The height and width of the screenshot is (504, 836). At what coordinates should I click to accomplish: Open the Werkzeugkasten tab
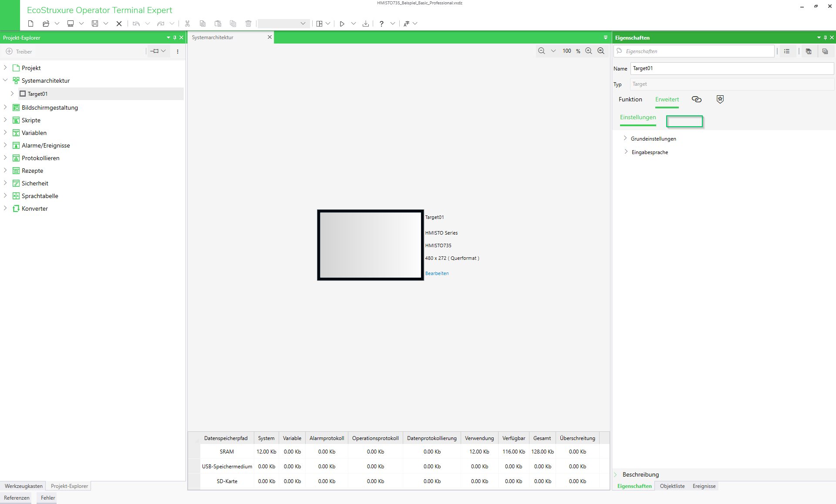coord(24,486)
